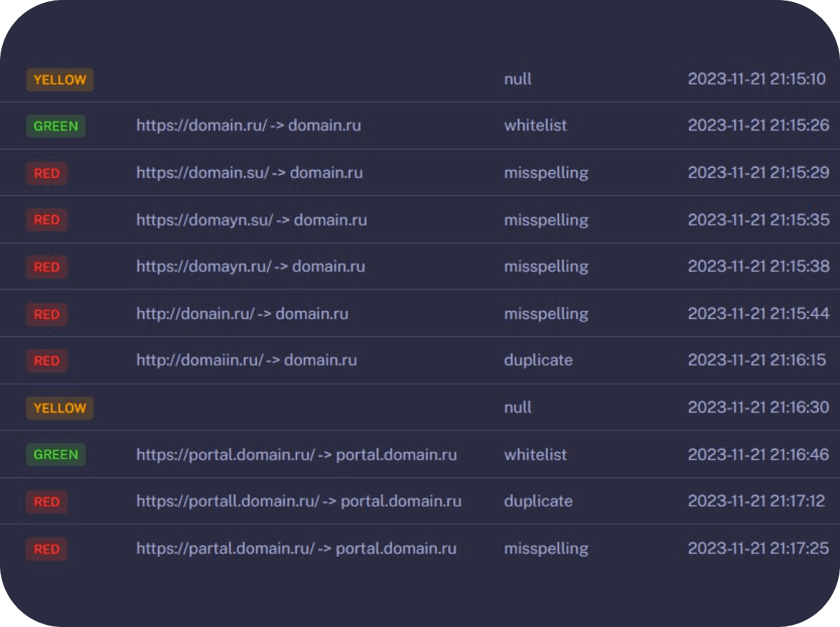Click RED badge for http://donain.ru/
This screenshot has height=627, width=840.
click(46, 314)
